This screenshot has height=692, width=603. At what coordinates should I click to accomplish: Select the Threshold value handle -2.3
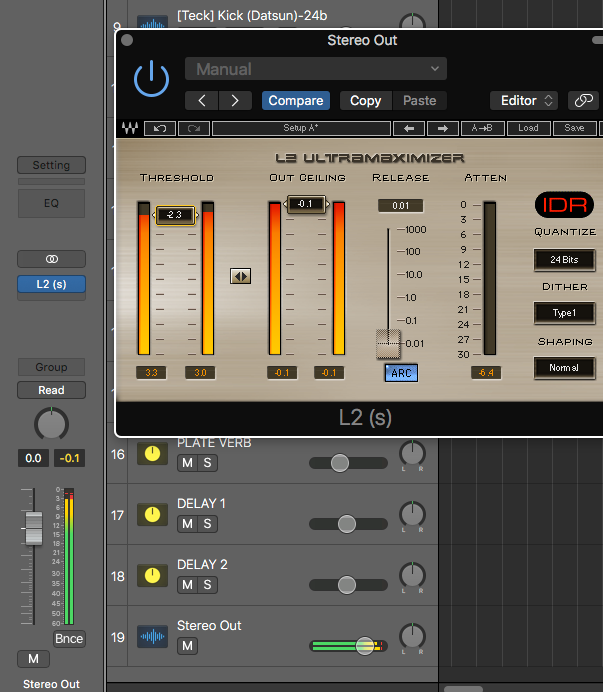[x=175, y=215]
